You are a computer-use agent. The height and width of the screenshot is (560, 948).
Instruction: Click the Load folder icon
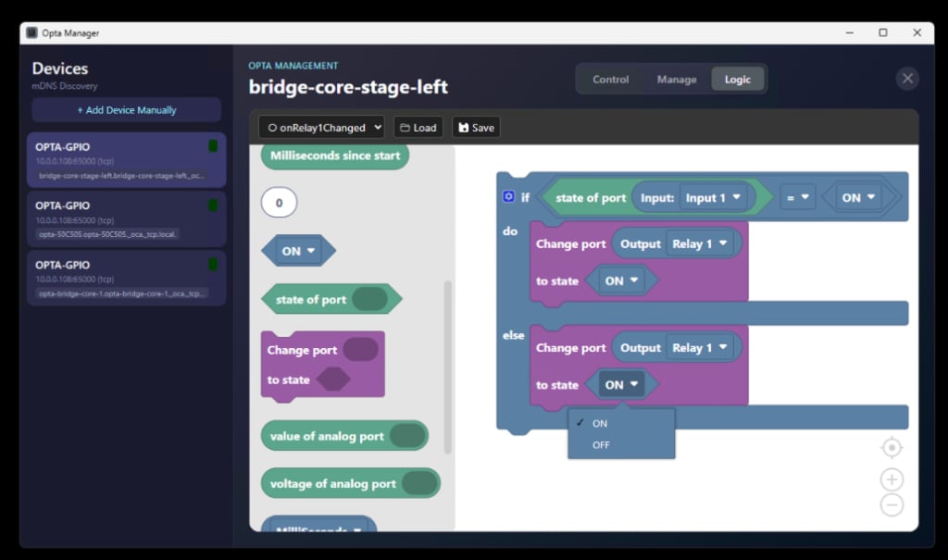[x=405, y=128]
